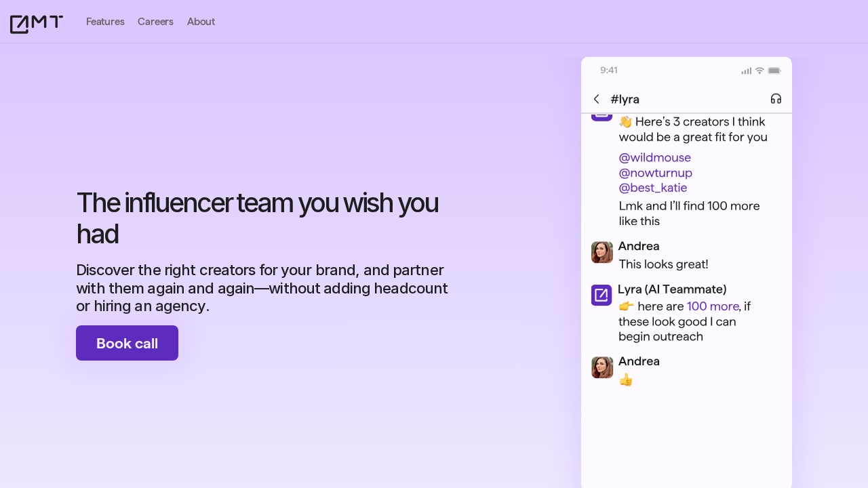The image size is (868, 488).
Task: Open the 100 more creators link
Action: [x=713, y=306]
